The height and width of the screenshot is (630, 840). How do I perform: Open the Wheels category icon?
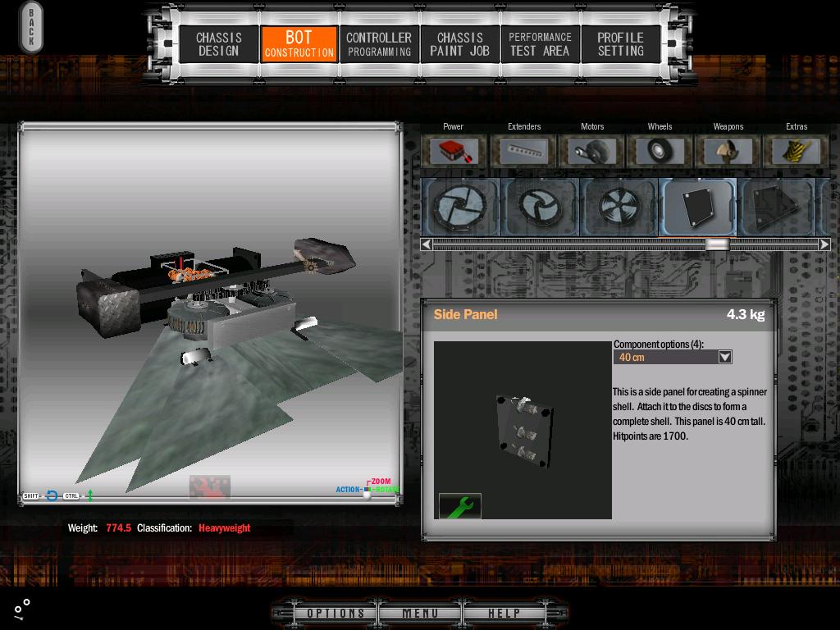click(x=660, y=151)
